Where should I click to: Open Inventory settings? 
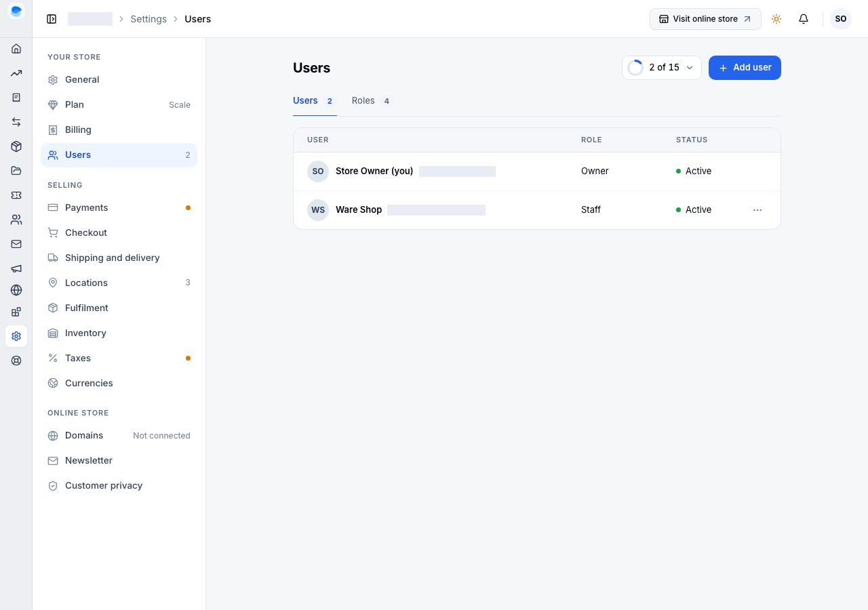point(119,333)
